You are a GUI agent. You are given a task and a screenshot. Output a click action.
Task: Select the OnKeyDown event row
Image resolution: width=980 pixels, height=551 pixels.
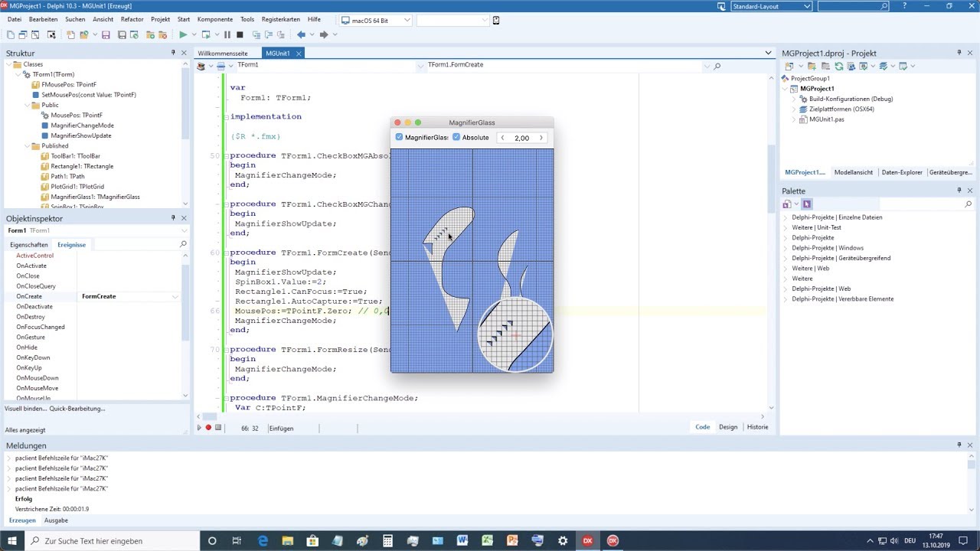(x=33, y=357)
